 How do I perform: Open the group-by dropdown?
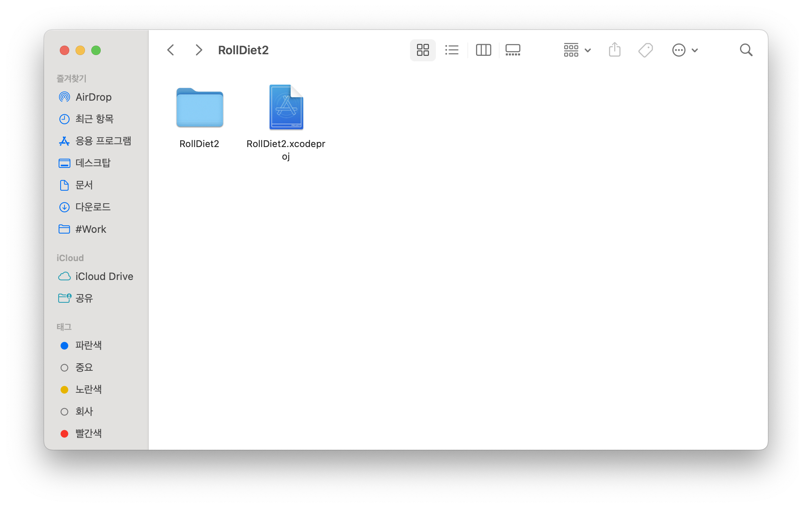point(577,50)
